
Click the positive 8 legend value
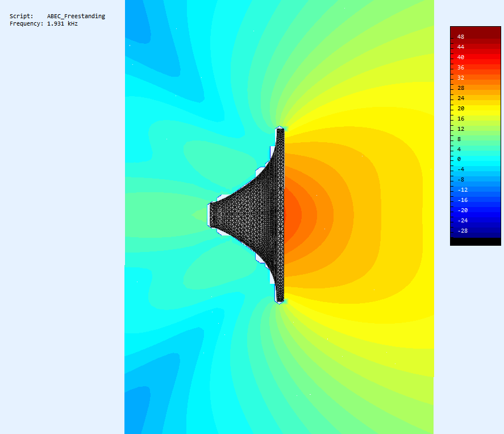click(459, 139)
